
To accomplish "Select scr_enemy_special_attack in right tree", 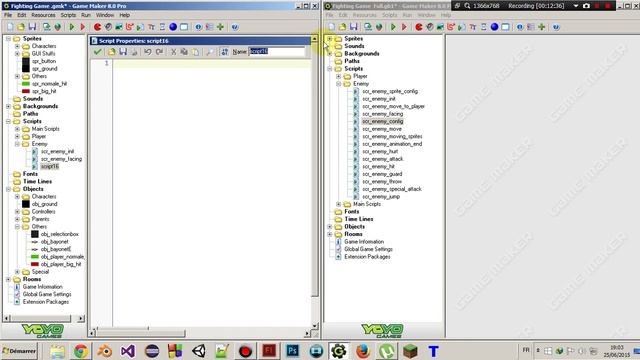I will coord(392,189).
